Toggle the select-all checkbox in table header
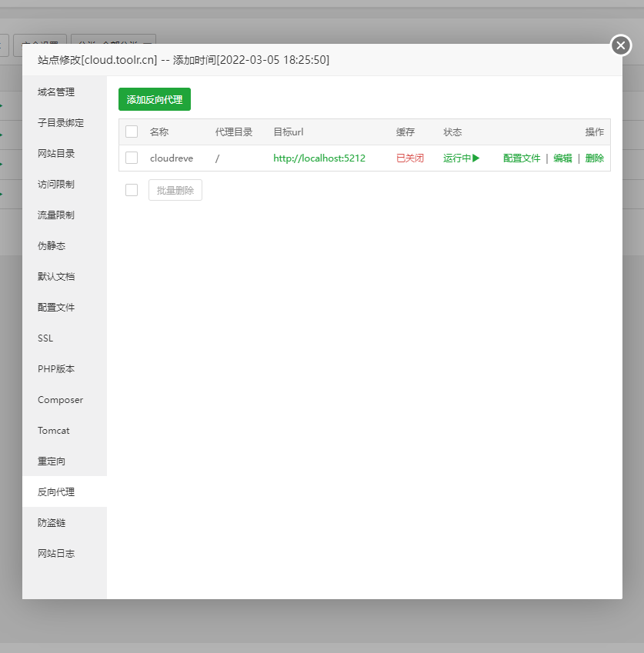Viewport: 644px width, 653px height. (132, 132)
